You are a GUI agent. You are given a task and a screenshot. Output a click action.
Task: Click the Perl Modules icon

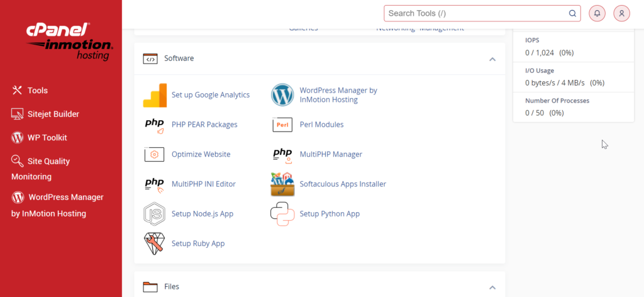pos(282,125)
